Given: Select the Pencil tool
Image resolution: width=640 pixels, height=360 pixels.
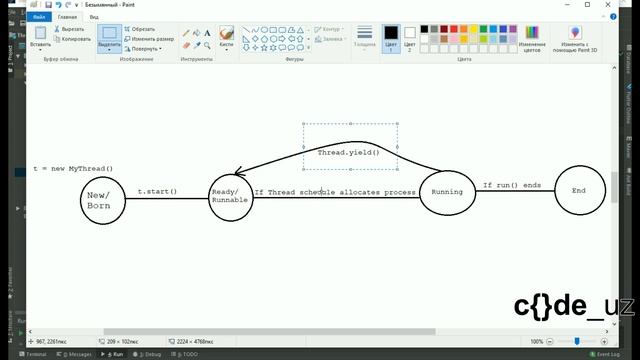Looking at the screenshot, I should tap(186, 33).
